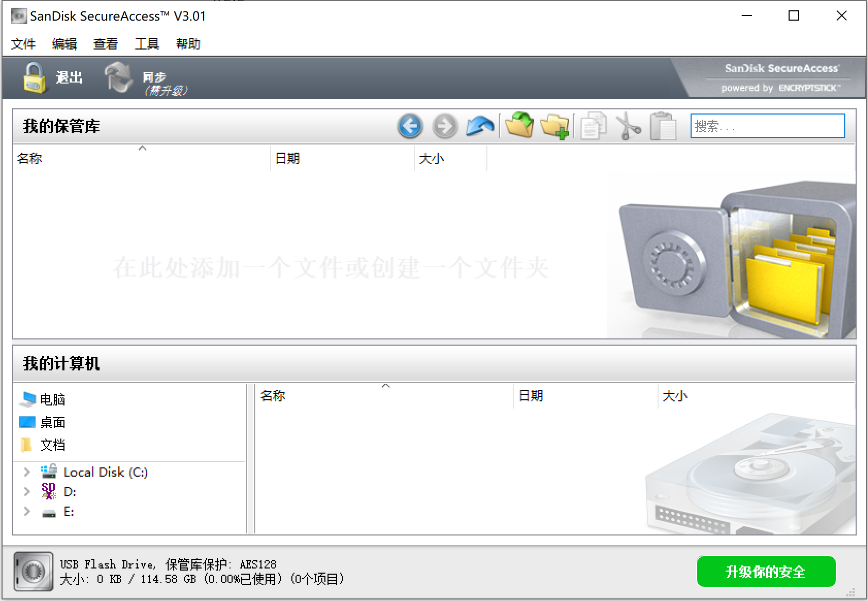Screen dimensions: 868x601
Task: Click the scissors cut icon
Action: tap(629, 126)
